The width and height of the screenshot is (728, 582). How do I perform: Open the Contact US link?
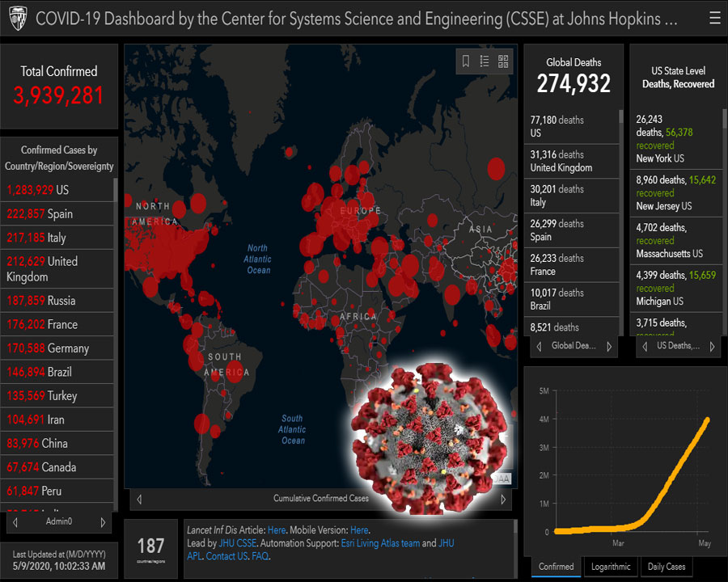[226, 556]
